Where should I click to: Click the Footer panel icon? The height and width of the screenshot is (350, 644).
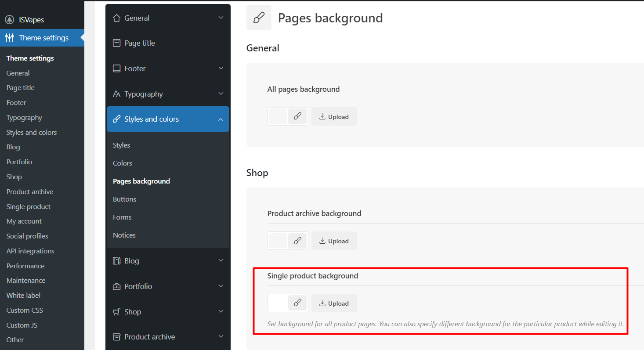[116, 69]
